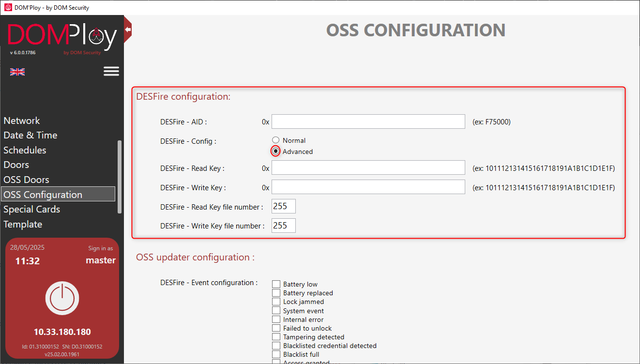Toggle the System event checkbox
640x364 pixels.
coord(276,311)
